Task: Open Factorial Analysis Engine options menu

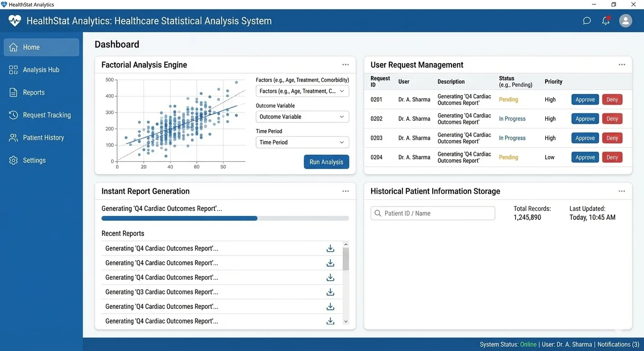Action: click(x=345, y=65)
